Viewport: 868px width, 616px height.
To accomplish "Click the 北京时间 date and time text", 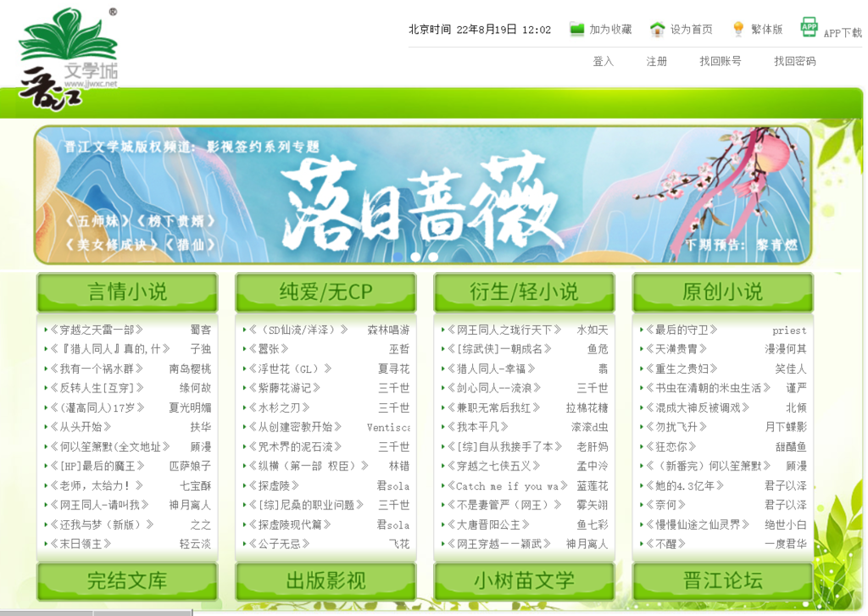I will pyautogui.click(x=480, y=30).
